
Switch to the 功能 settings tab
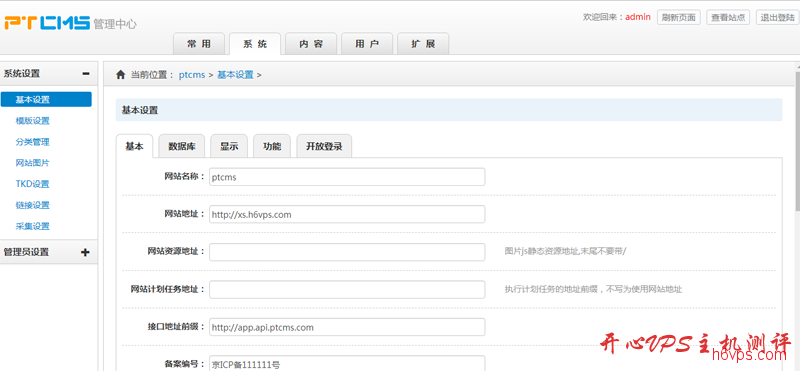272,146
